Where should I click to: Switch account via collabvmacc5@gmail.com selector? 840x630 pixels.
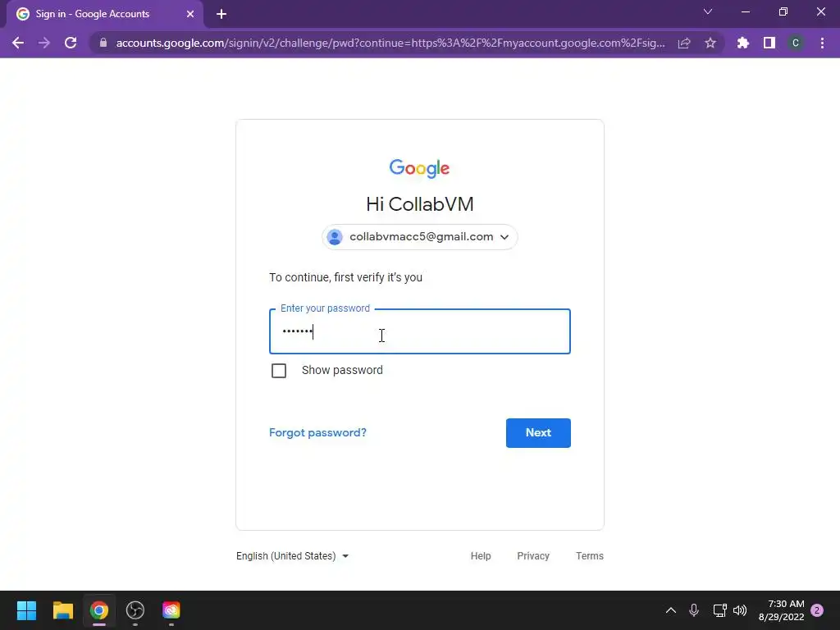[419, 237]
